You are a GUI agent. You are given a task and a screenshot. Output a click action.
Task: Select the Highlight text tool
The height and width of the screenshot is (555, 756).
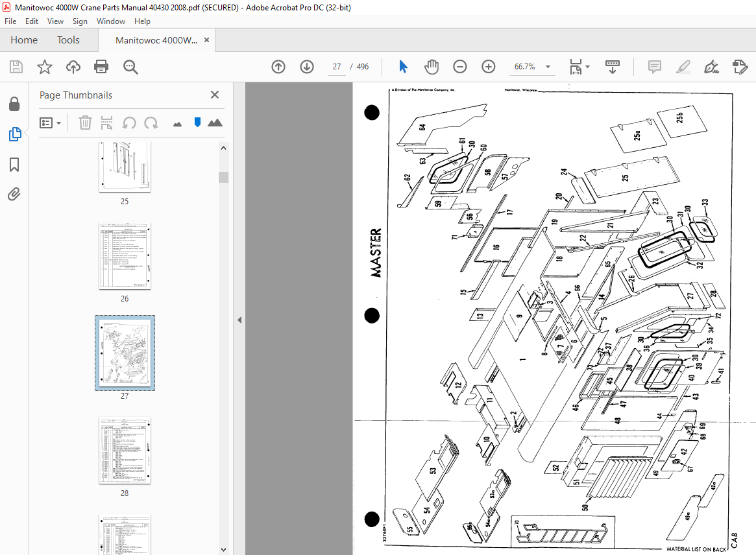click(683, 67)
